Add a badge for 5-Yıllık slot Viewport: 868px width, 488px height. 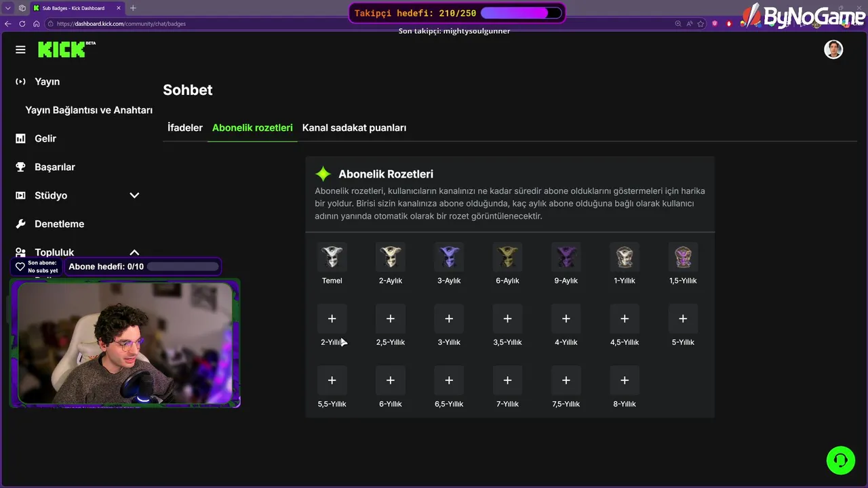pos(683,319)
